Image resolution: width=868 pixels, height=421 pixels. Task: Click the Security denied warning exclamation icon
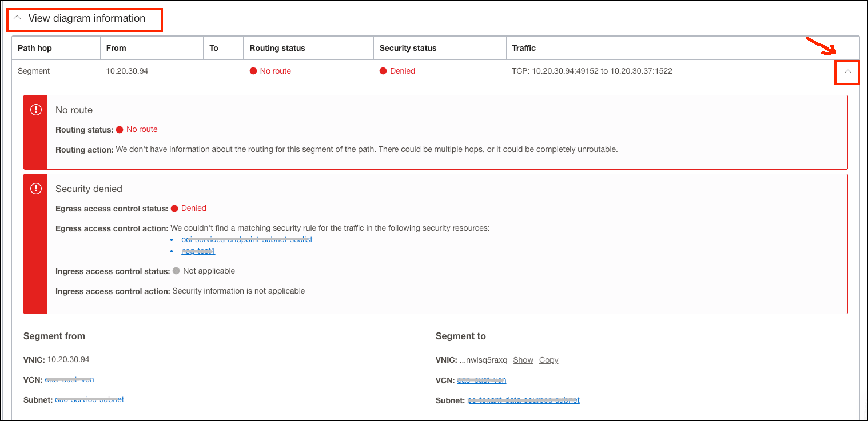click(x=35, y=188)
